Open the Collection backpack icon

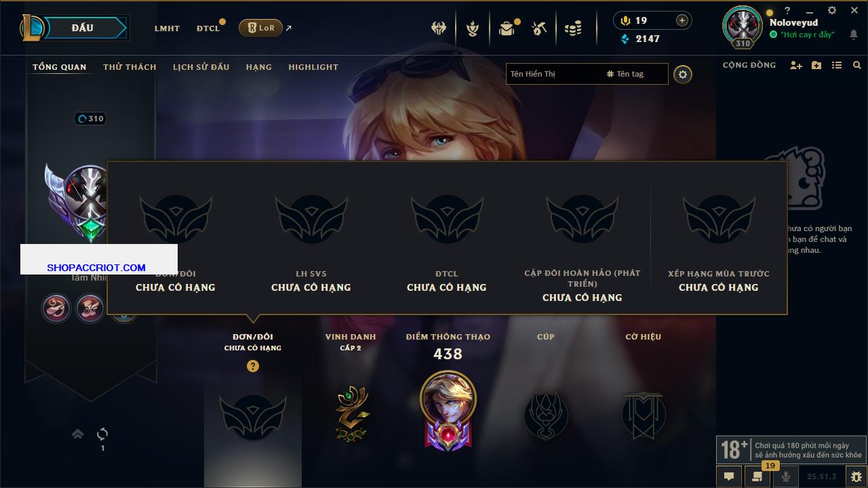[507, 28]
